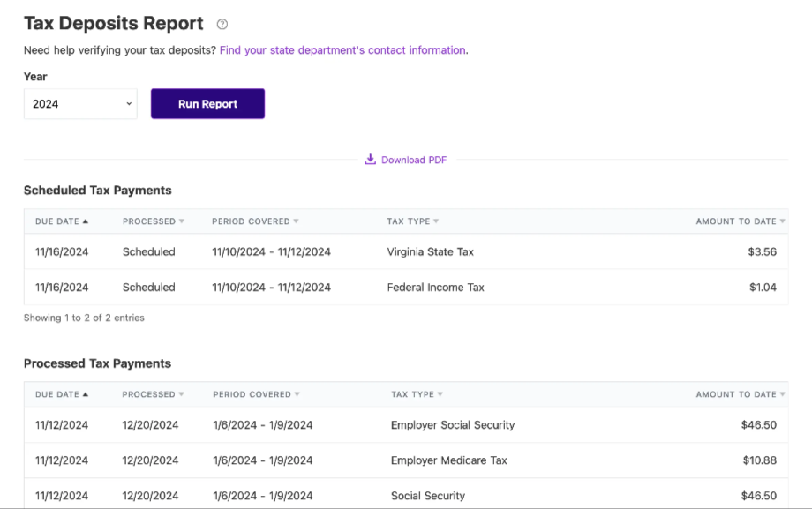Sort Scheduled Tax Payments by Tax Type

(413, 221)
